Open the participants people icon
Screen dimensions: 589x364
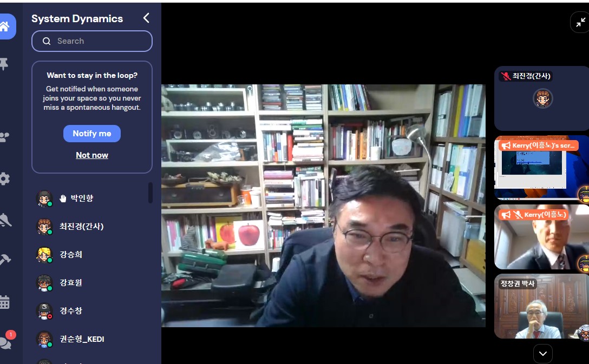tap(5, 137)
